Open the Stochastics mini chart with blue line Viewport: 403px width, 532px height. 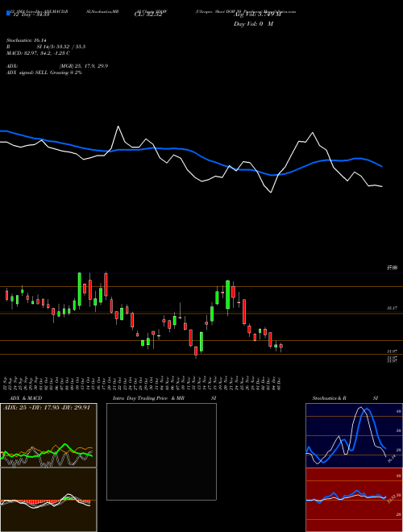(354, 435)
